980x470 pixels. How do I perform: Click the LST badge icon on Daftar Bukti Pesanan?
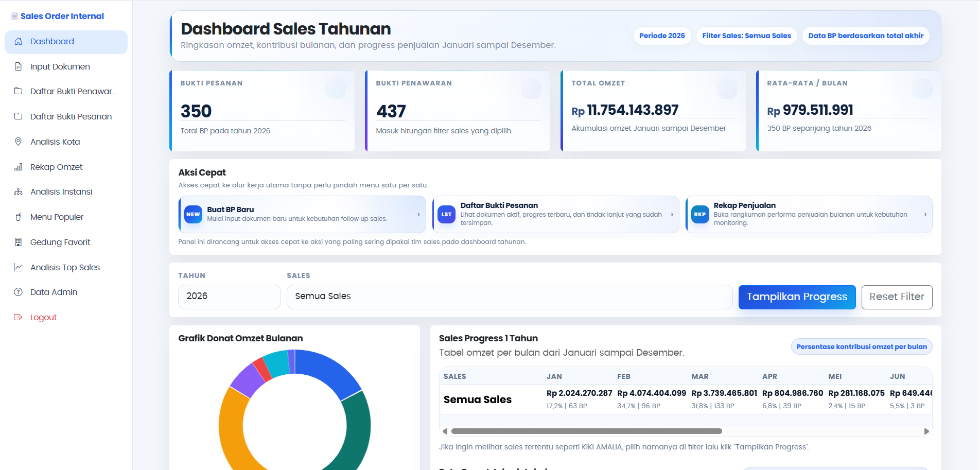pos(446,214)
